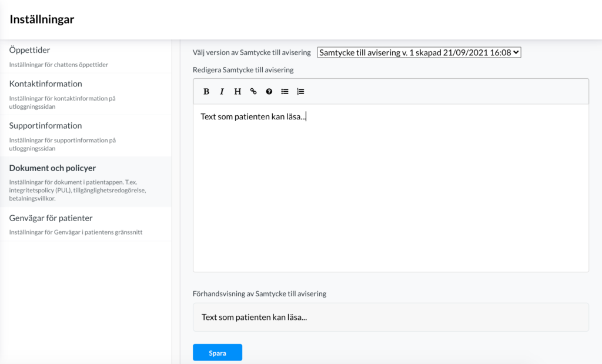Select the Supportinformation menu item
Image resolution: width=602 pixels, height=364 pixels.
(86, 136)
